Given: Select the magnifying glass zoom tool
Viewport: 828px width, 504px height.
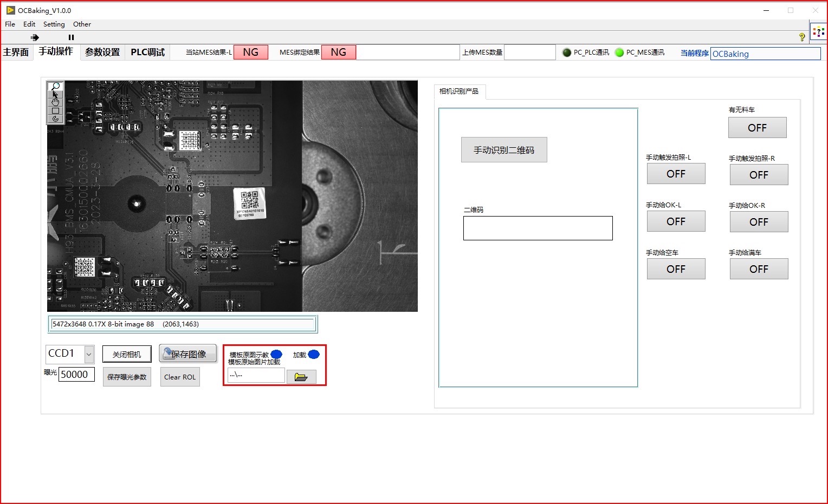Looking at the screenshot, I should 55,86.
